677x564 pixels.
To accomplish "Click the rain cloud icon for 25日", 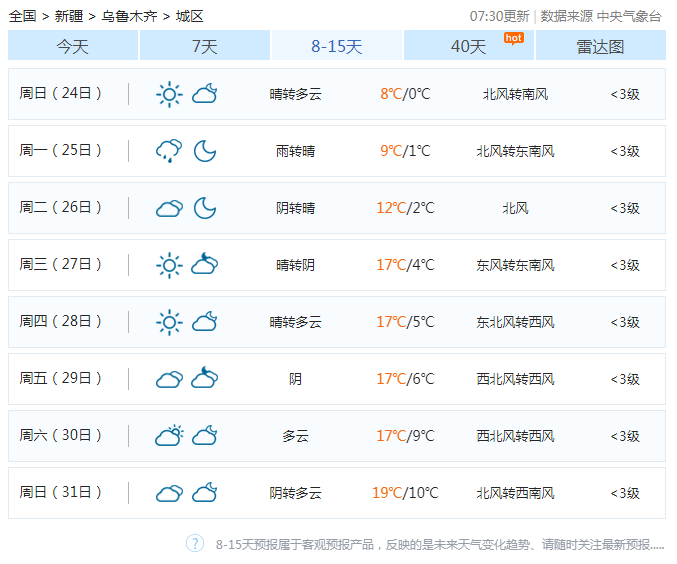I will [169, 151].
